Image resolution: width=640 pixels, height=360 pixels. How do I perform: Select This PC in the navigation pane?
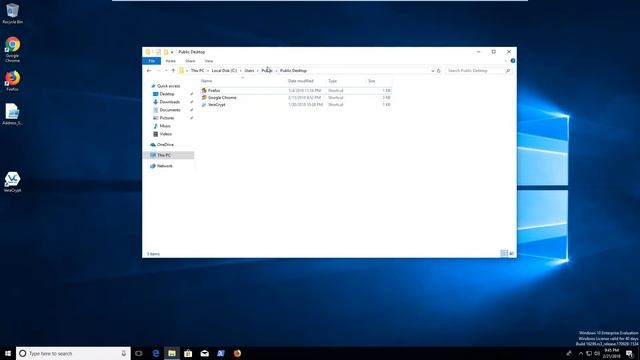169,155
